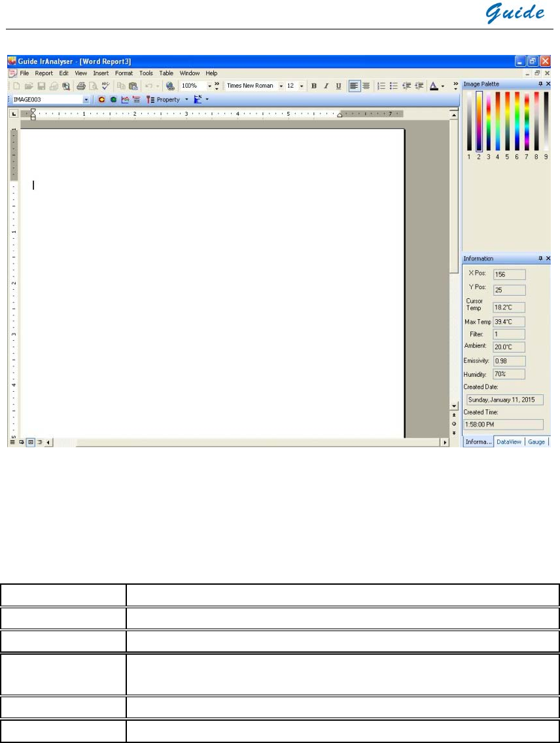Select palette 6 rainbow swatch
The width and height of the screenshot is (560, 743).
pyautogui.click(x=517, y=122)
